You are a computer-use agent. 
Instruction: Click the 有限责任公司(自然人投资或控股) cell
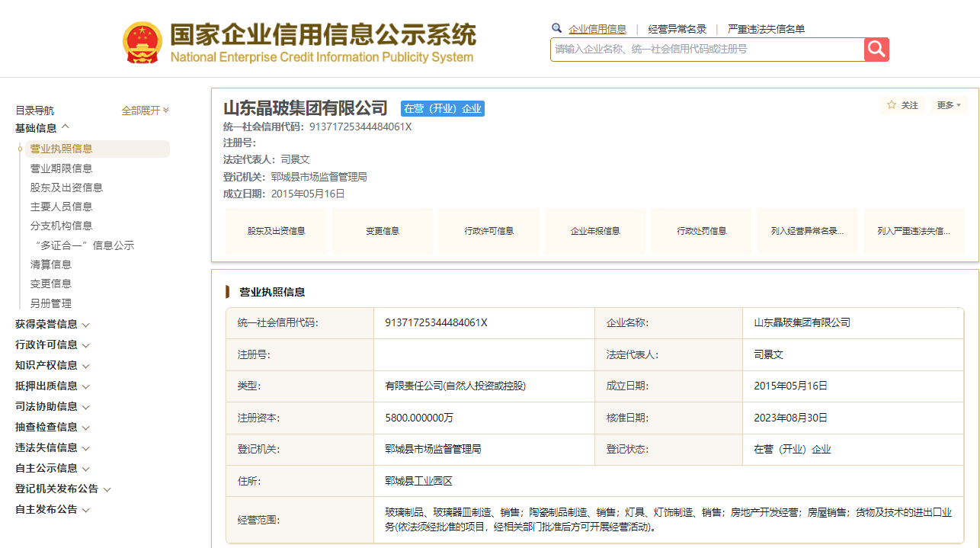click(x=456, y=386)
